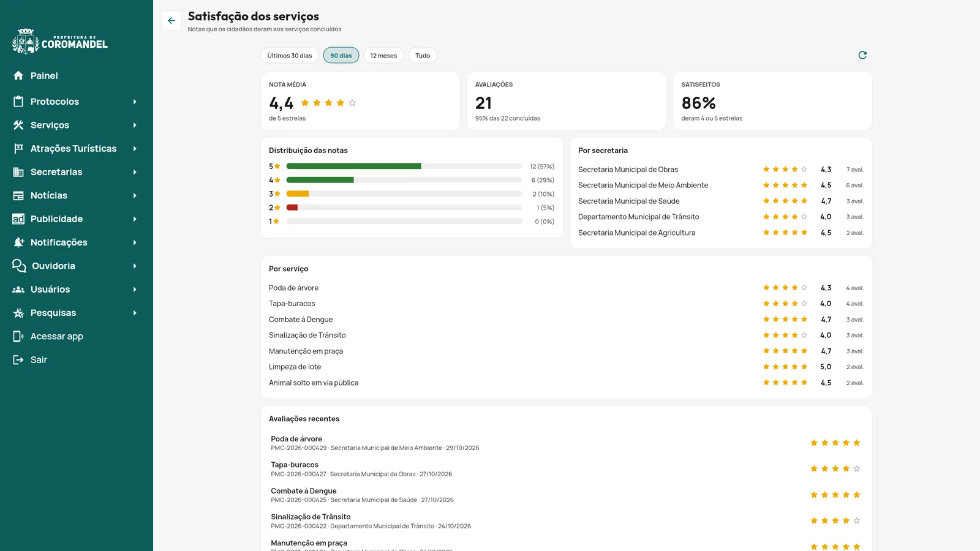Expand the Protocolos submenu arrow
Image resolution: width=980 pixels, height=551 pixels.
(x=135, y=102)
